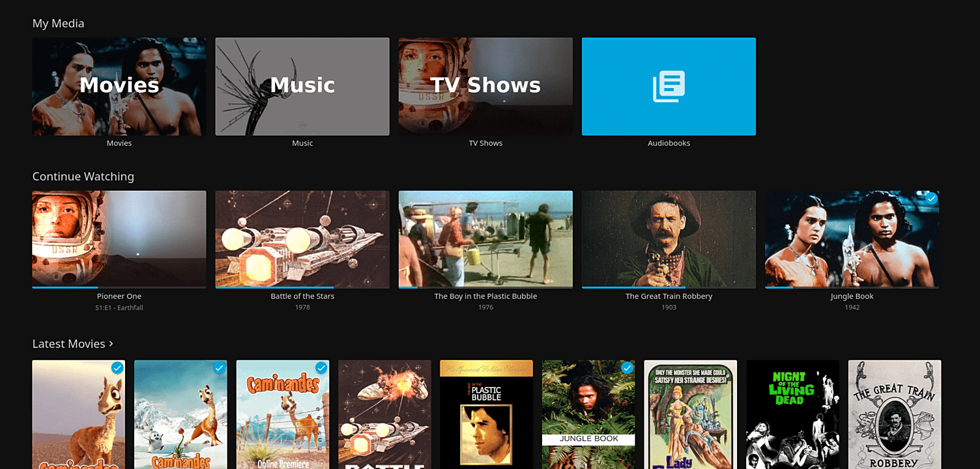Click the year '1976' under Plastic Bubble title
Image resolution: width=980 pixels, height=469 pixels.
[485, 307]
